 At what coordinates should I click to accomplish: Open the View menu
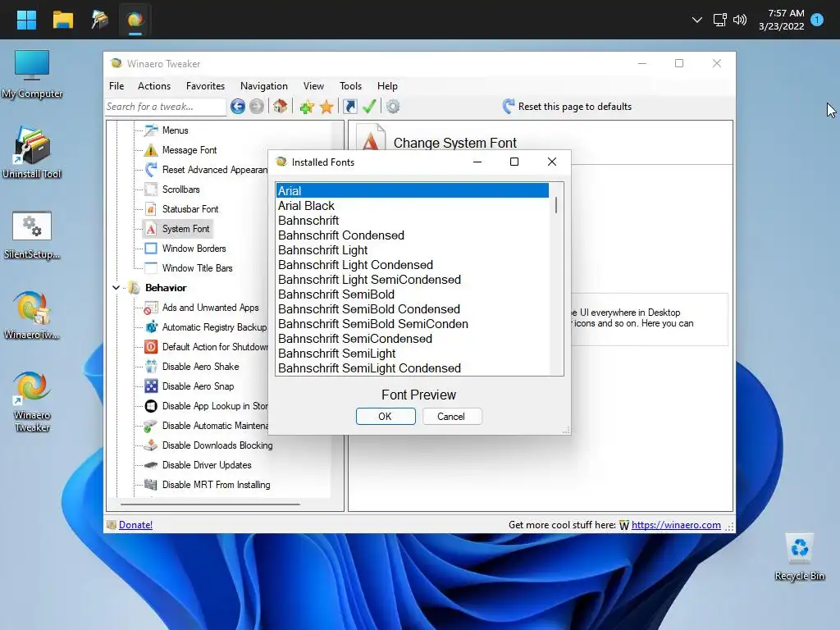313,85
